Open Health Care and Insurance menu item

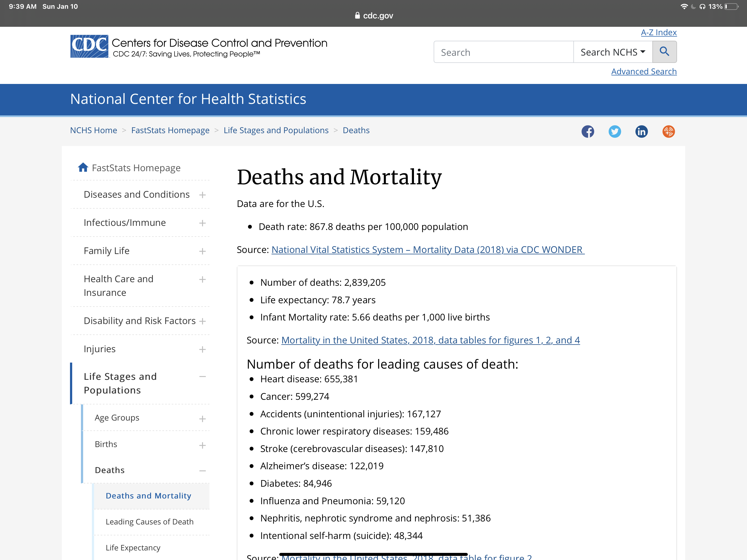119,286
